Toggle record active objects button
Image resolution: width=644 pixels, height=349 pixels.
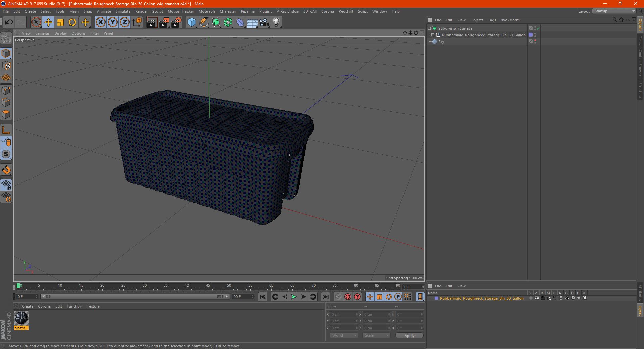(x=338, y=297)
